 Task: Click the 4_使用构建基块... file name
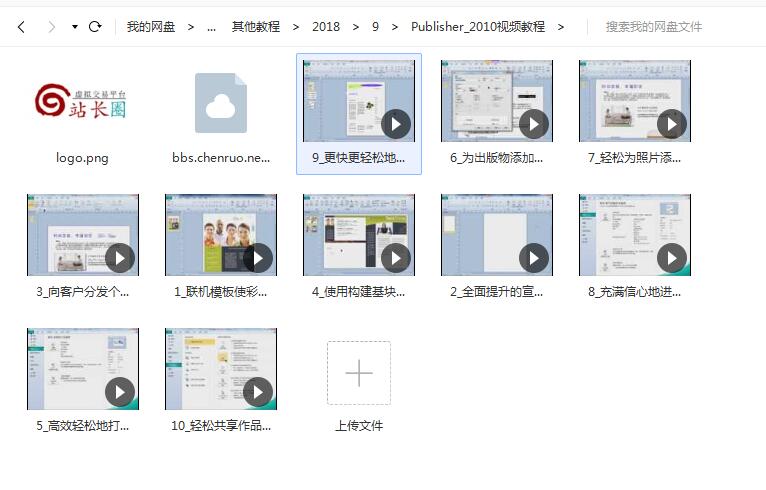[359, 292]
